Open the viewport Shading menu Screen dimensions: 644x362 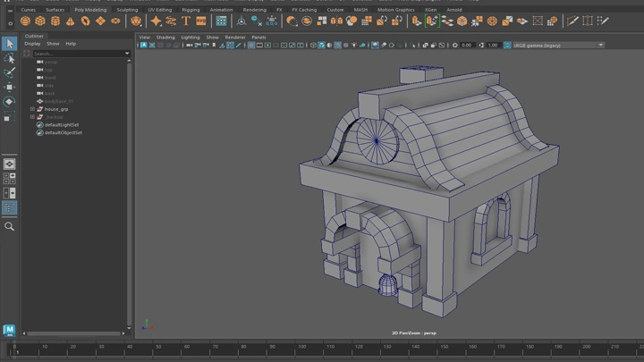[165, 38]
